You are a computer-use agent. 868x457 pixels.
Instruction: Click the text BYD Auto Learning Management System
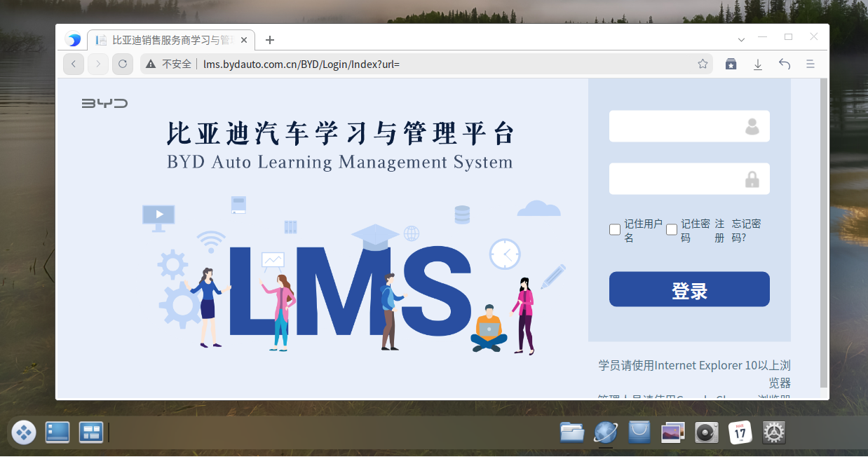coord(340,162)
